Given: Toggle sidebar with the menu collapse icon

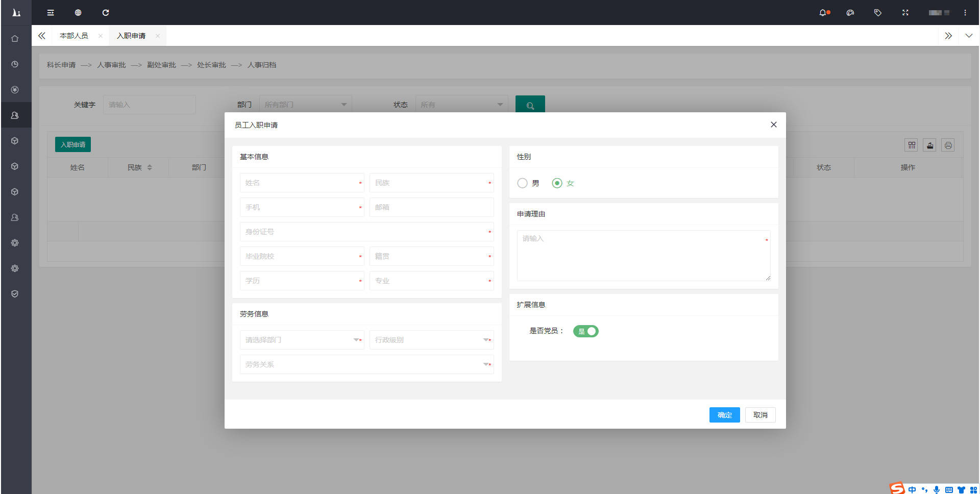Looking at the screenshot, I should pos(51,13).
